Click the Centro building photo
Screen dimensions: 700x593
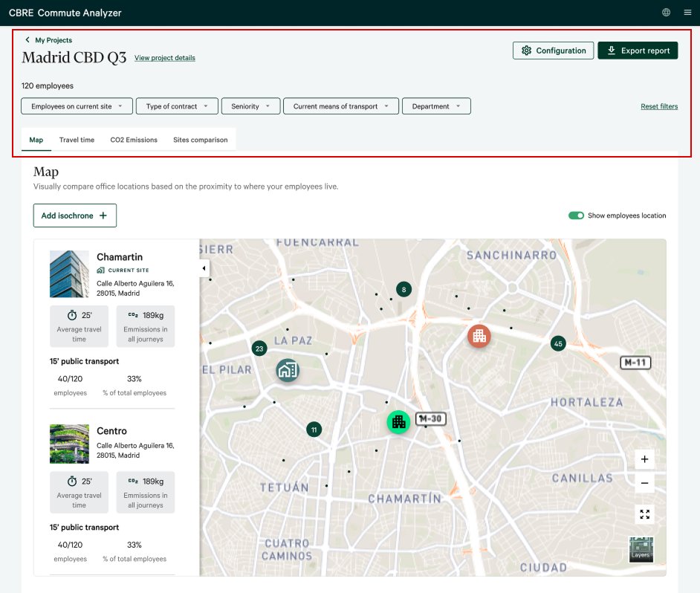(x=69, y=444)
